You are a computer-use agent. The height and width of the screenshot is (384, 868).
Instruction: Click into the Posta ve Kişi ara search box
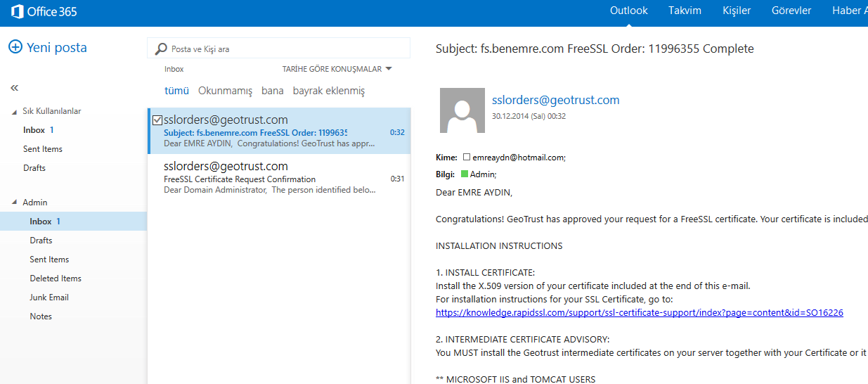point(278,49)
